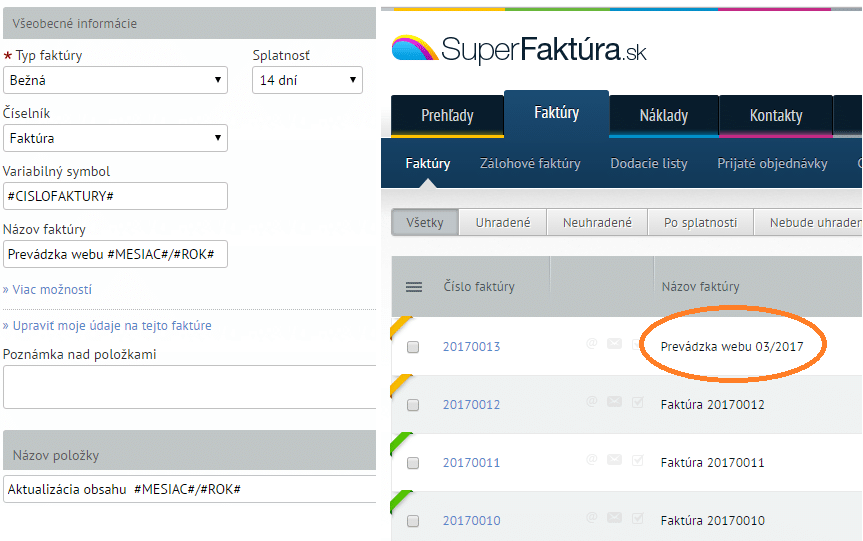
Task: Open invoice number 20170013 link
Action: (472, 347)
